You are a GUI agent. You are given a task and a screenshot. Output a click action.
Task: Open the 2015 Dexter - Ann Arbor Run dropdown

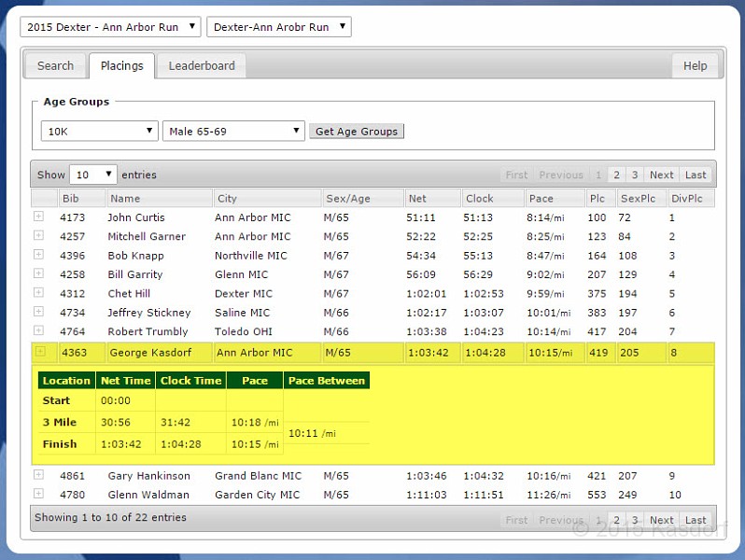[110, 27]
